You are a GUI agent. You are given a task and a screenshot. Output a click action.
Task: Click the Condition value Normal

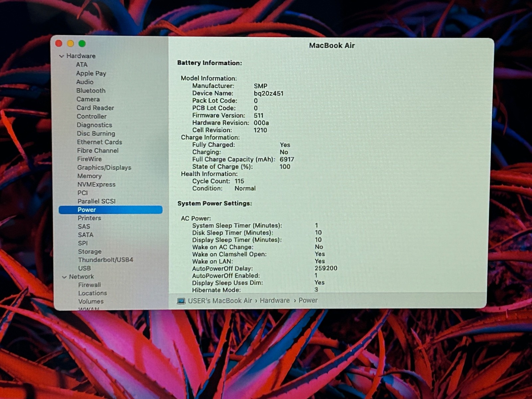tap(245, 189)
